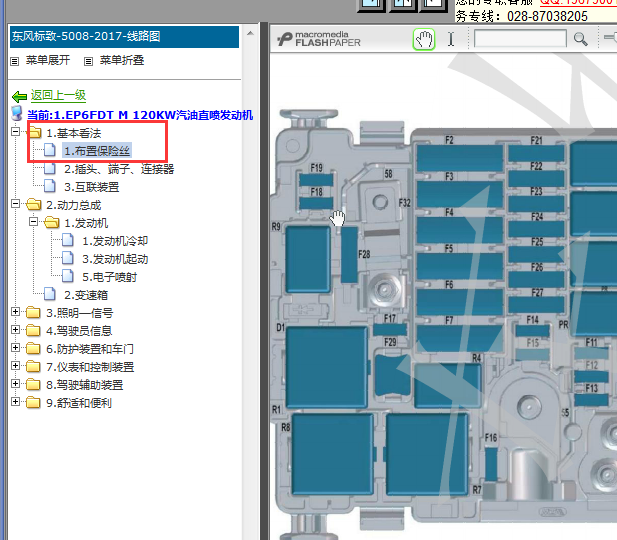The height and width of the screenshot is (540, 617).
Task: Expand the 7.仪表和控制装置 folder
Action: point(15,366)
